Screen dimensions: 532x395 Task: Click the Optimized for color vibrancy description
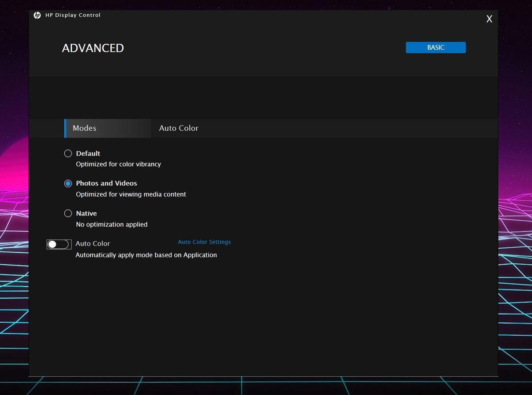[118, 164]
